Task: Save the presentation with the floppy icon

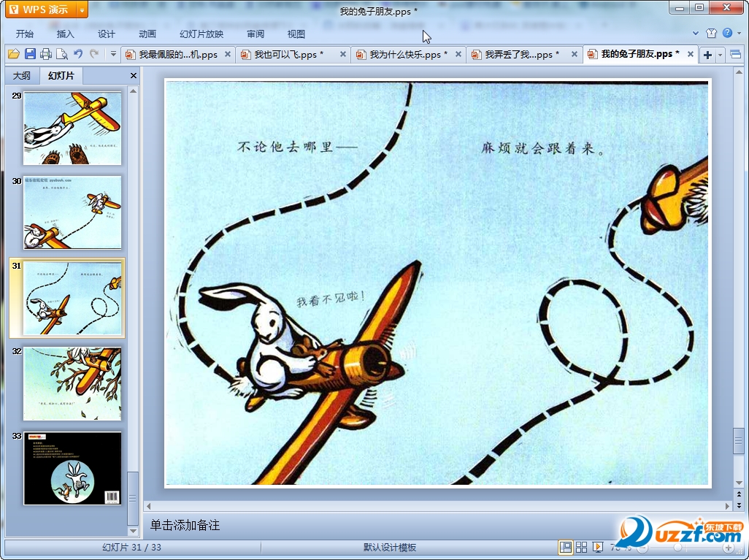Action: 30,54
